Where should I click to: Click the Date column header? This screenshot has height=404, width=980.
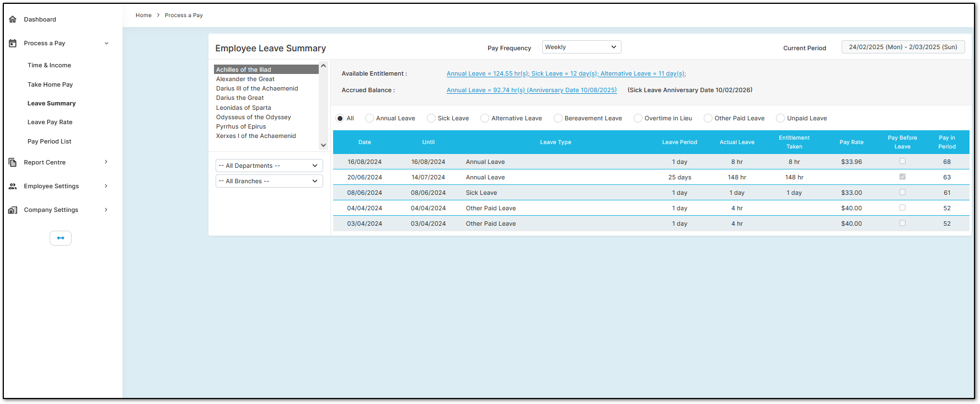click(365, 142)
